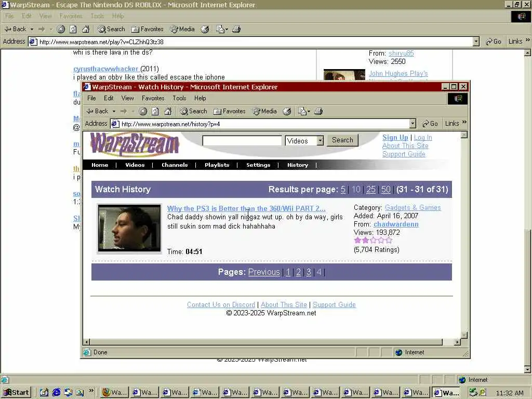This screenshot has height=399, width=532.
Task: Open video link 'Why the PS3 is Better'
Action: (x=246, y=208)
